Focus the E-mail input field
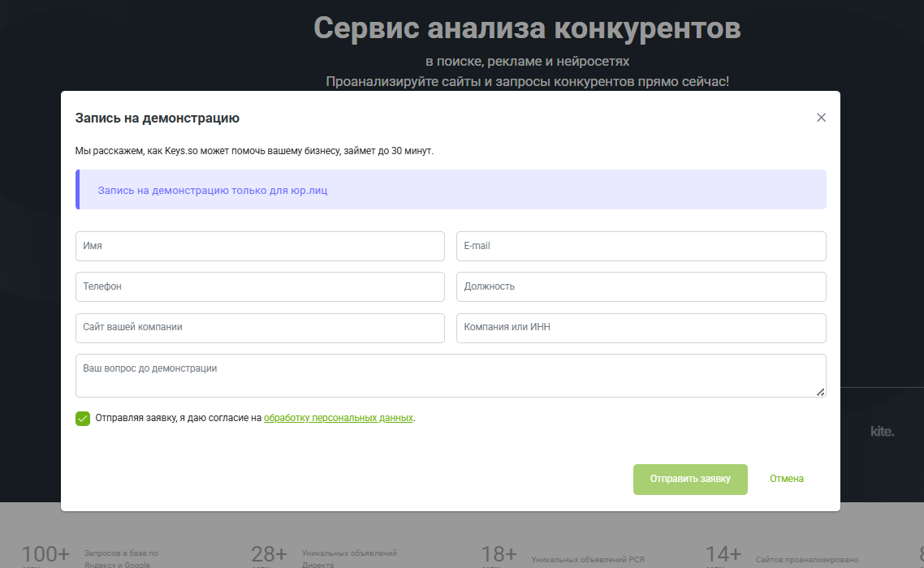Screen dimensions: 924x568 point(641,247)
